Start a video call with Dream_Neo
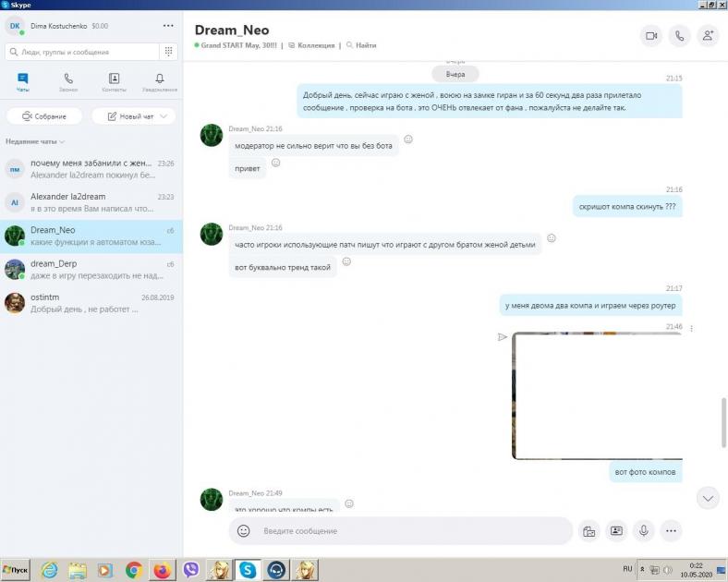 point(651,36)
